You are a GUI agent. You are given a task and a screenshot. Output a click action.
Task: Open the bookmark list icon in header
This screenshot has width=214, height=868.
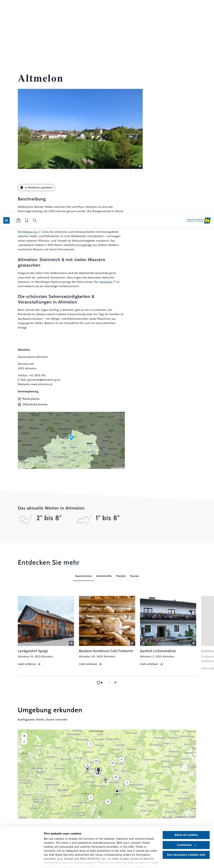click(27, 220)
